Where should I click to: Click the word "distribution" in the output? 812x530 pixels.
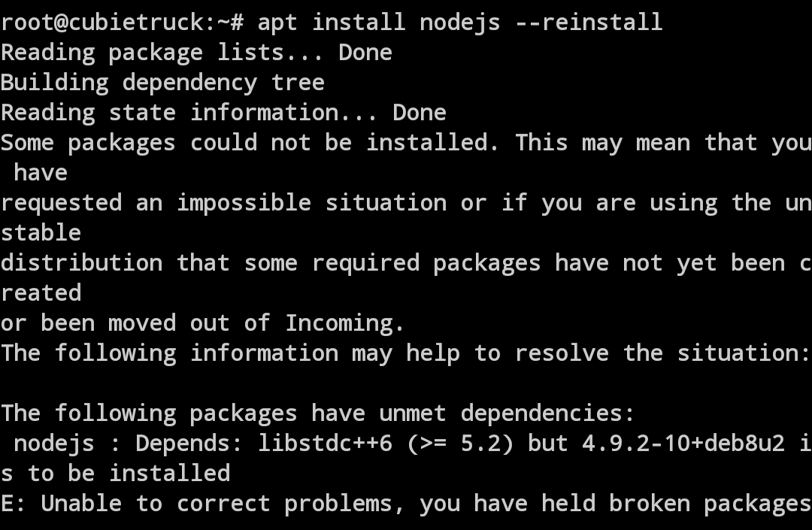tap(81, 262)
